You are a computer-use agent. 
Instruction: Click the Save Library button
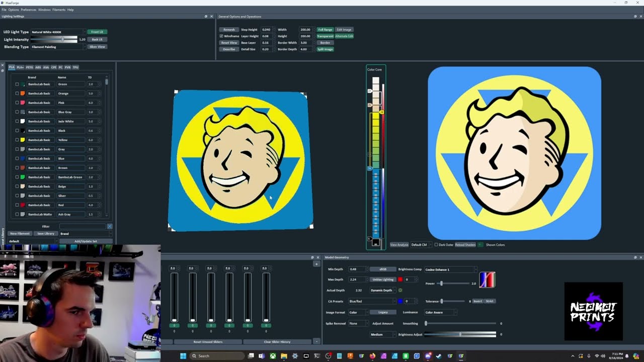pyautogui.click(x=45, y=233)
